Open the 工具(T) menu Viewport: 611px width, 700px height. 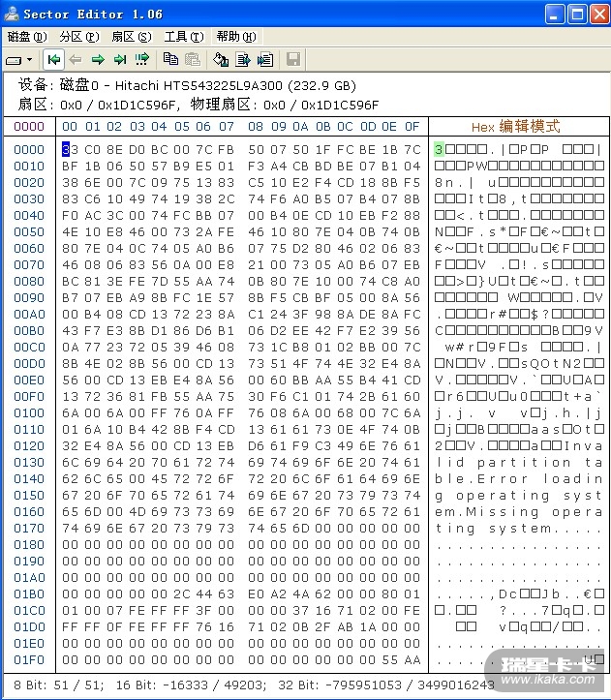tap(184, 37)
